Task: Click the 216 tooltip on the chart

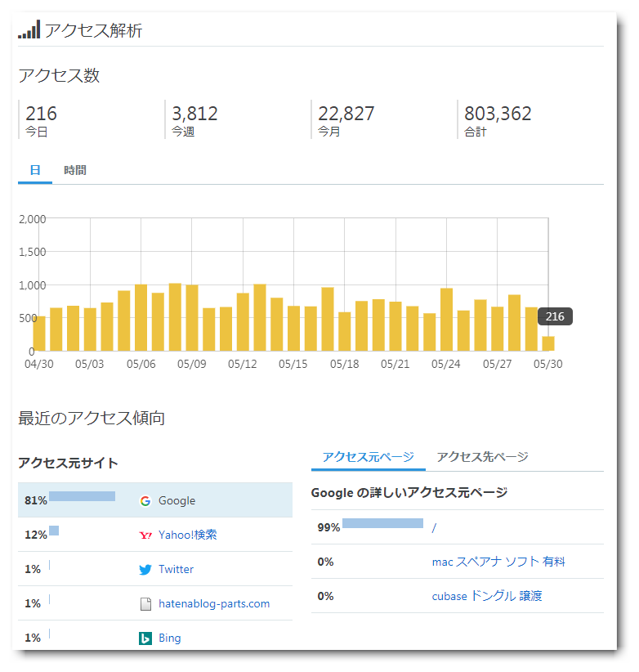Action: 555,316
